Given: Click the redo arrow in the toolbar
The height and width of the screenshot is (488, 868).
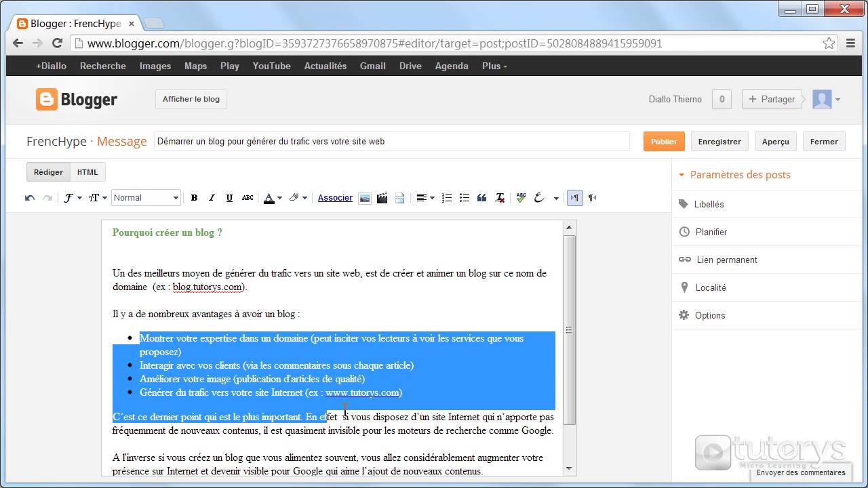Looking at the screenshot, I should [47, 198].
